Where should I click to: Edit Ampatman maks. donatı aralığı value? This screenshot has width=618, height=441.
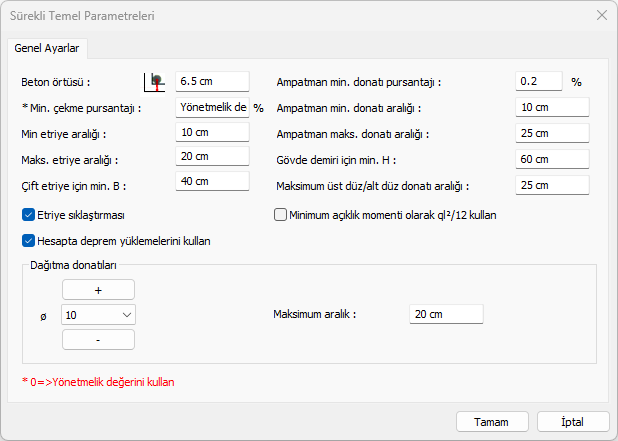tap(552, 132)
